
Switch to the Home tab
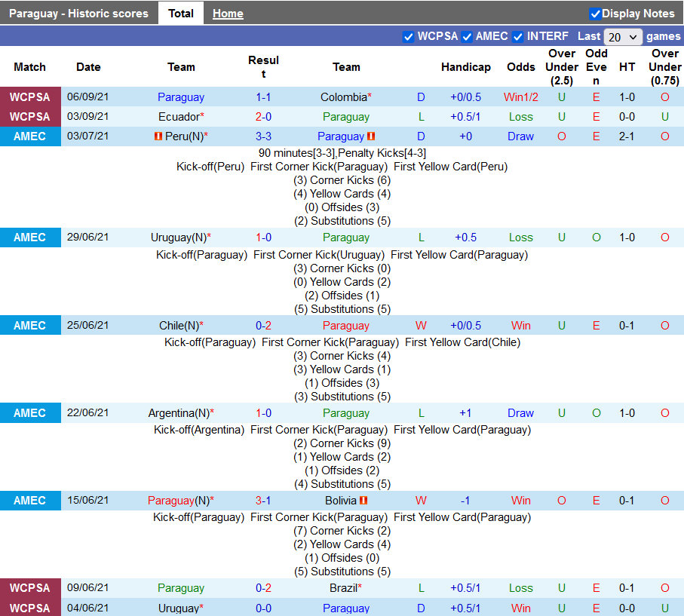click(x=228, y=14)
